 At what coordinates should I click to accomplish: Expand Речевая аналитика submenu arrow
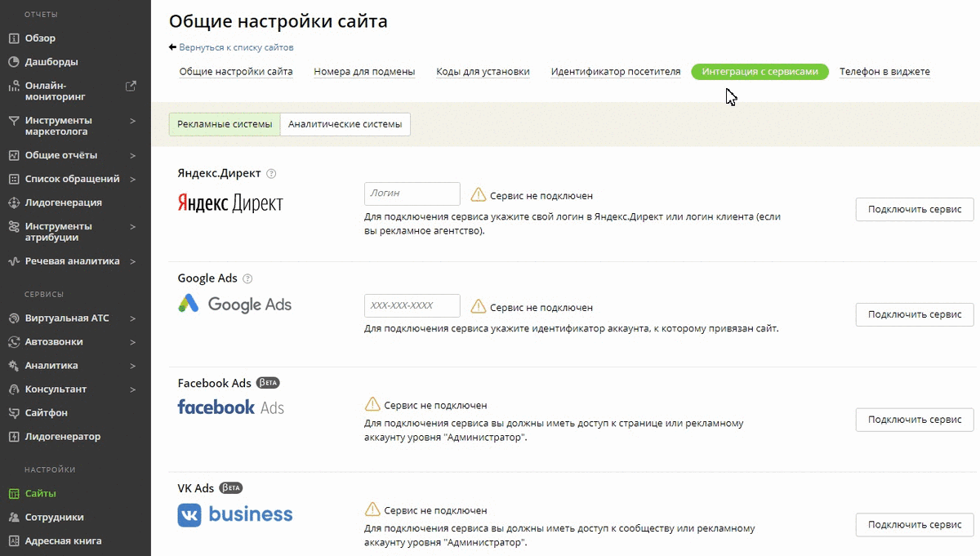click(133, 261)
